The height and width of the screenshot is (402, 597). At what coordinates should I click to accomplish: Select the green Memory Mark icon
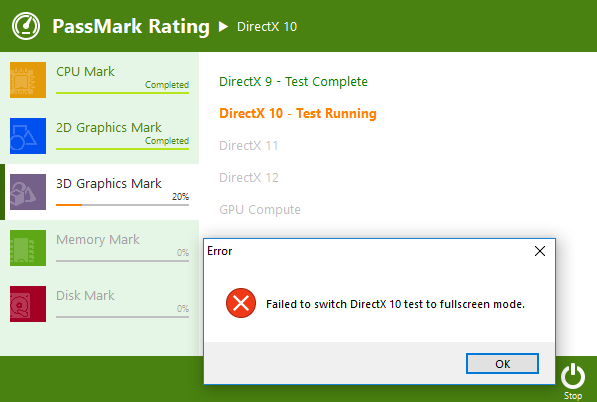click(x=28, y=248)
